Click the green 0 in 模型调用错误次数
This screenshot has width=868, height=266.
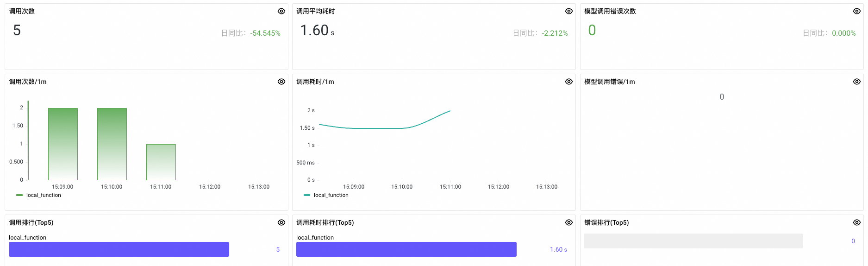click(592, 31)
